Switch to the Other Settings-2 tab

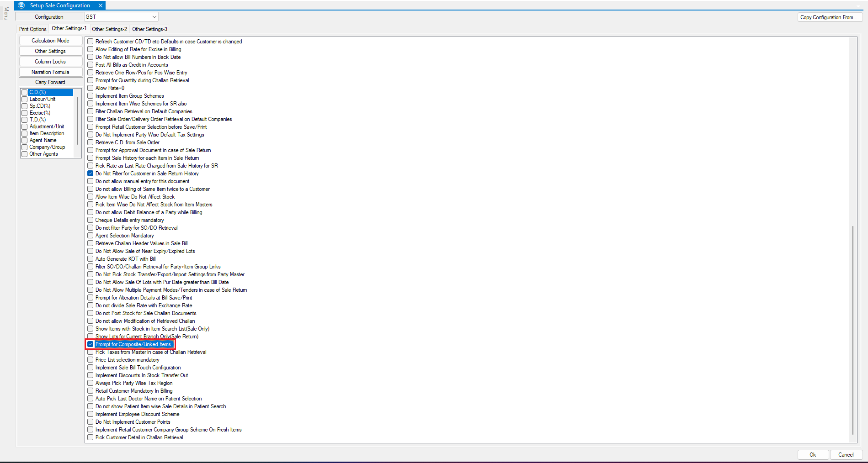tap(109, 29)
